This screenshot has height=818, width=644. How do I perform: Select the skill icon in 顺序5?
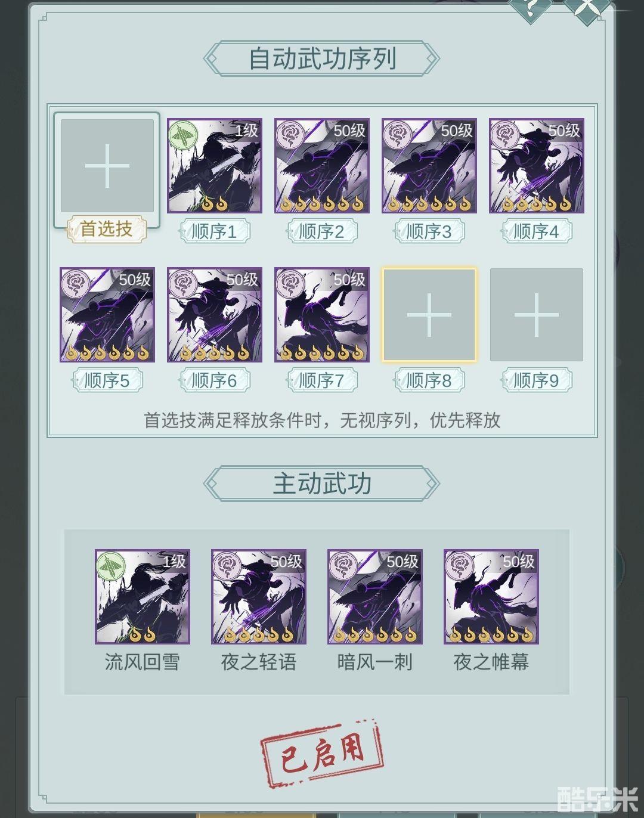pos(107,315)
